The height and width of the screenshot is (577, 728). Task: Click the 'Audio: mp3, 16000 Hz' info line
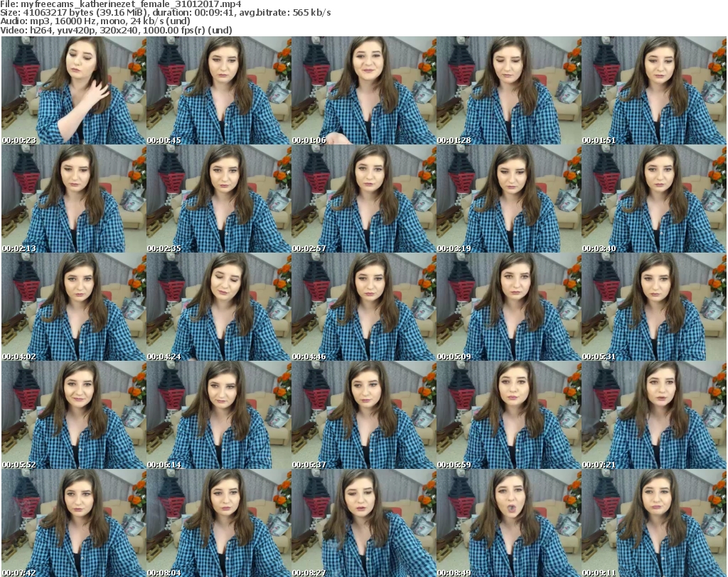[x=95, y=21]
